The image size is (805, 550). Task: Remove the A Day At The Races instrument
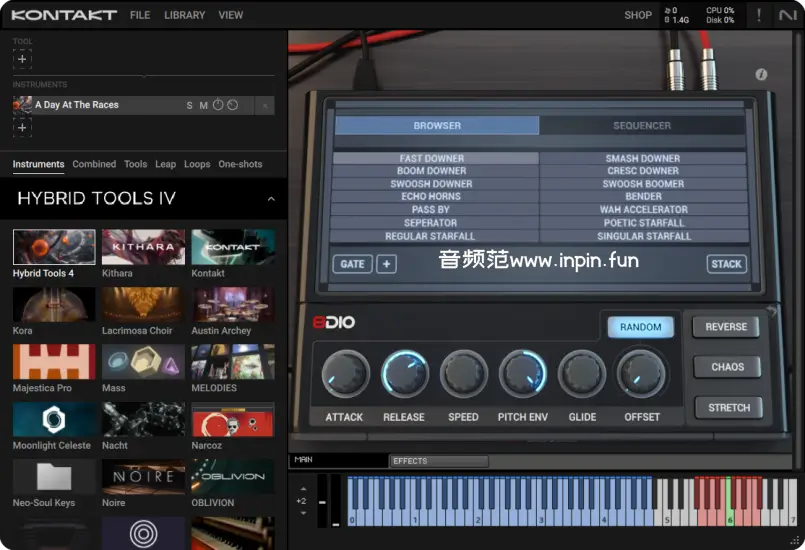pos(265,105)
